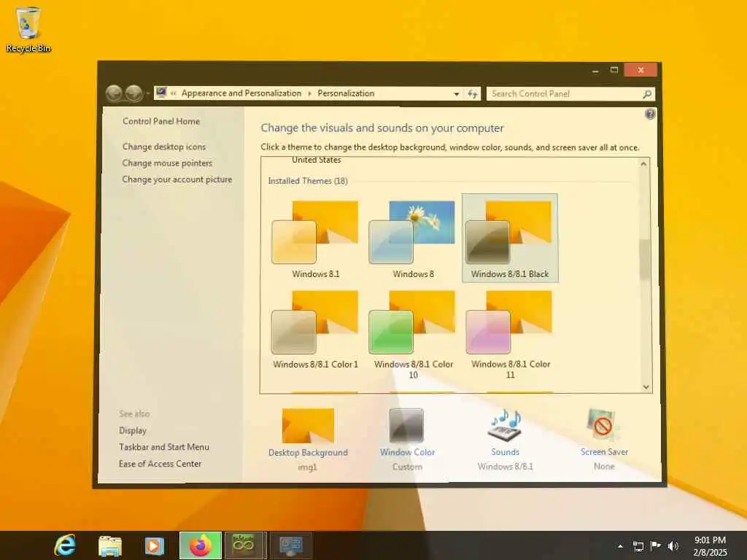747x560 pixels.
Task: Click the search magnifier icon
Action: (x=646, y=94)
